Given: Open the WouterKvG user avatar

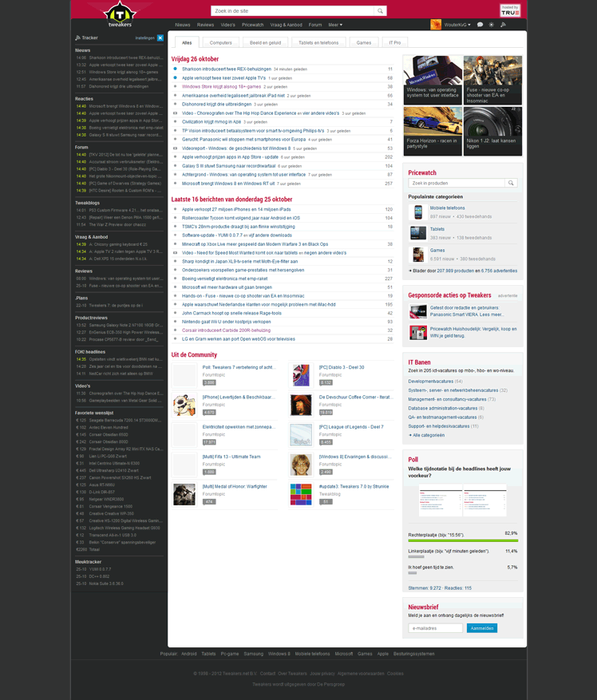Looking at the screenshot, I should click(x=436, y=25).
